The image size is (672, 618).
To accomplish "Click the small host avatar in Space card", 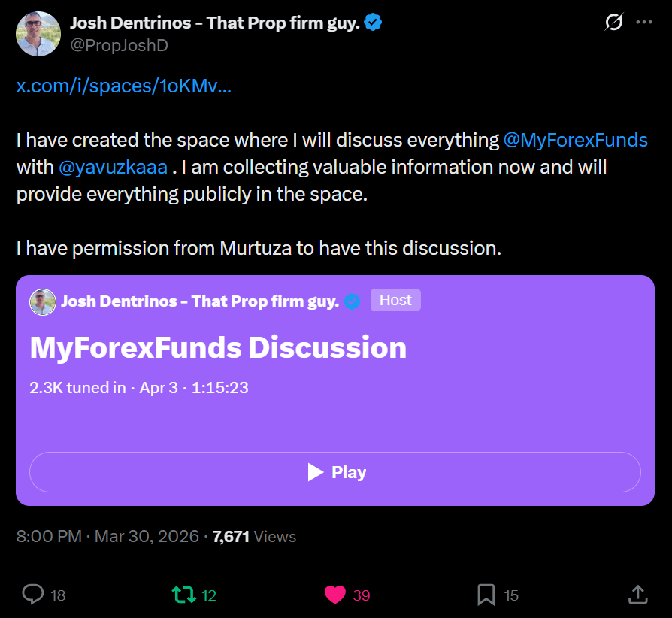I will click(x=43, y=301).
